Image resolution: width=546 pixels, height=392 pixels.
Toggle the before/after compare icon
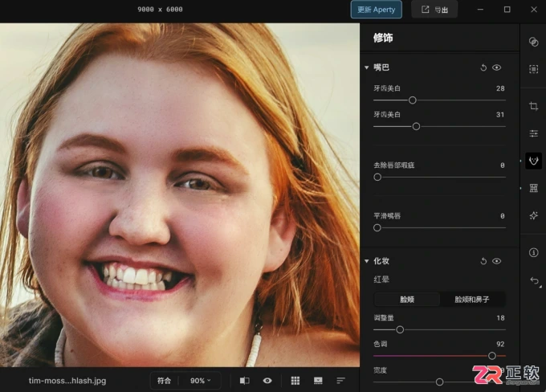click(x=244, y=381)
